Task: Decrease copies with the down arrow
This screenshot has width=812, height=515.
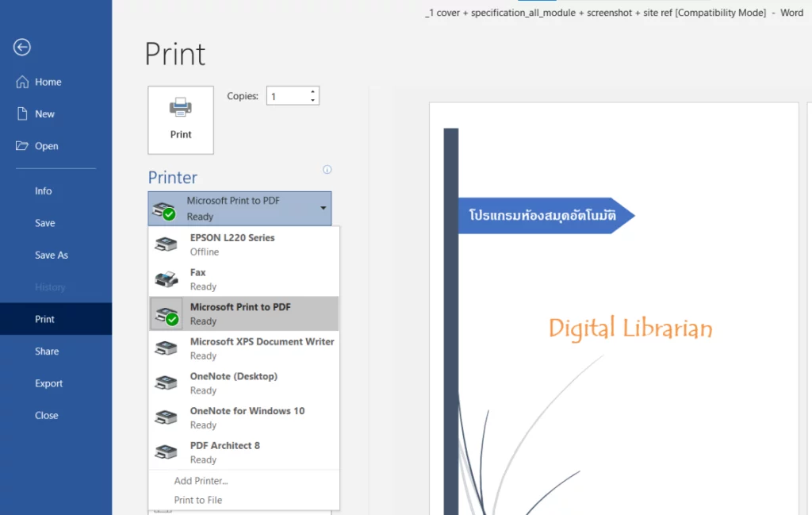Action: [313, 101]
